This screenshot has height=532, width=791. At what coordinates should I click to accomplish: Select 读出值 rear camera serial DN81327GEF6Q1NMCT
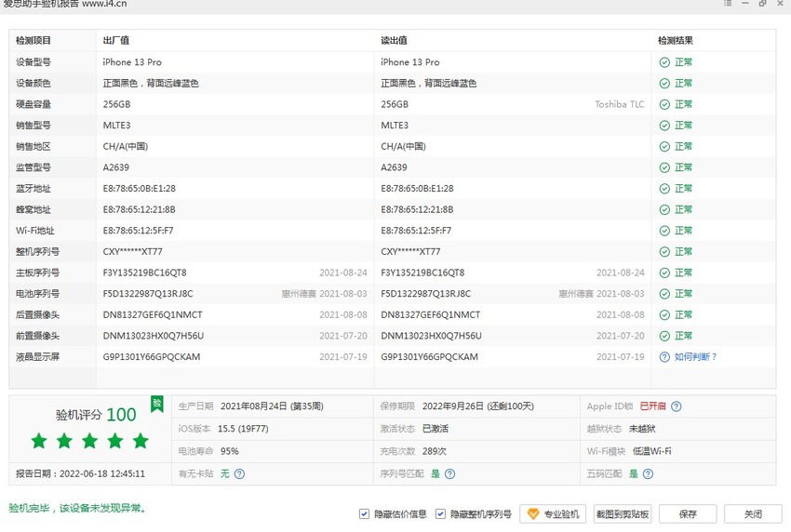pos(430,314)
